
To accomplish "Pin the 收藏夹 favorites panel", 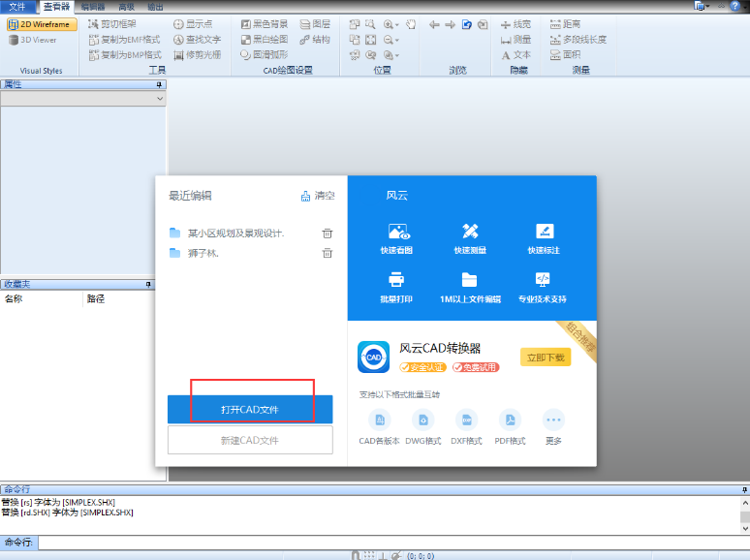I will click(x=148, y=285).
